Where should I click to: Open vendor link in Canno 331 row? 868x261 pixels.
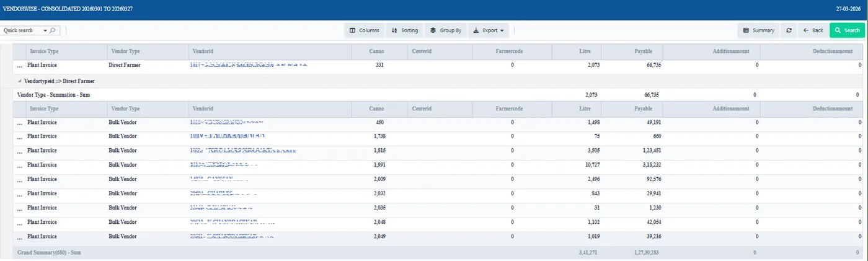coord(249,64)
